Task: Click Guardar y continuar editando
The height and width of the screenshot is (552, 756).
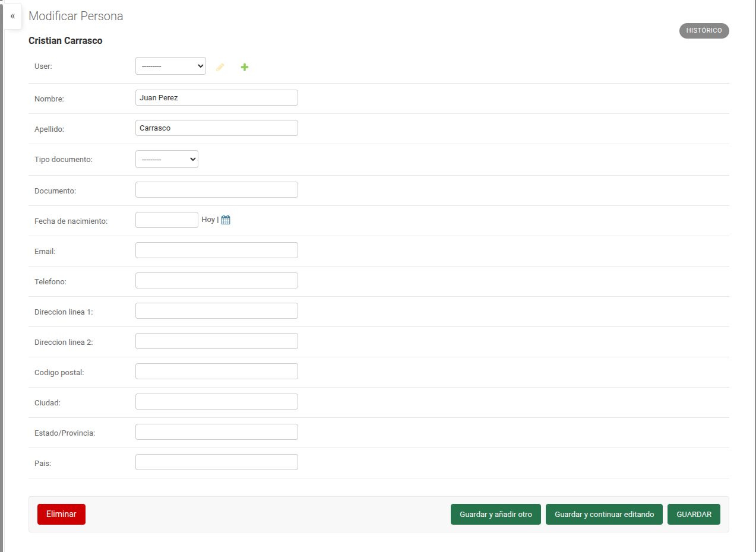Action: pos(604,514)
